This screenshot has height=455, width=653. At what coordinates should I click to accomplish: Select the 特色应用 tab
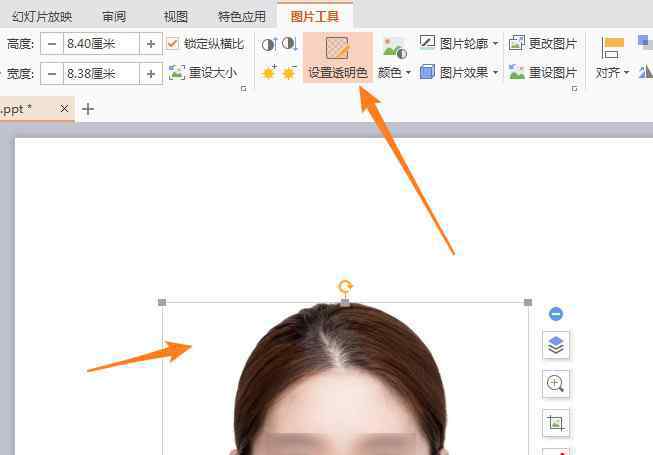tap(242, 17)
